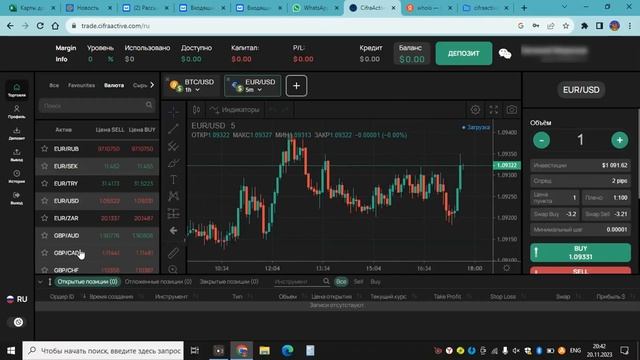
Task: Select the Buy positions filter
Action: pos(376,282)
